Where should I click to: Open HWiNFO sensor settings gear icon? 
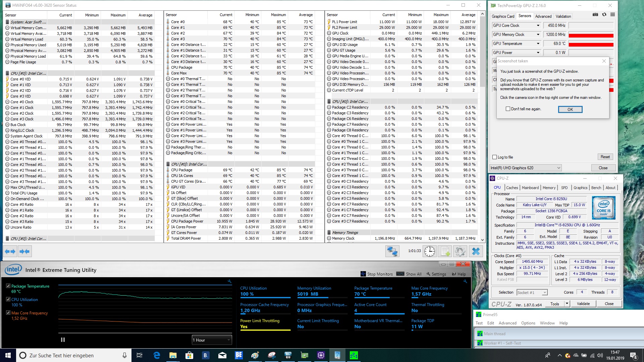460,251
